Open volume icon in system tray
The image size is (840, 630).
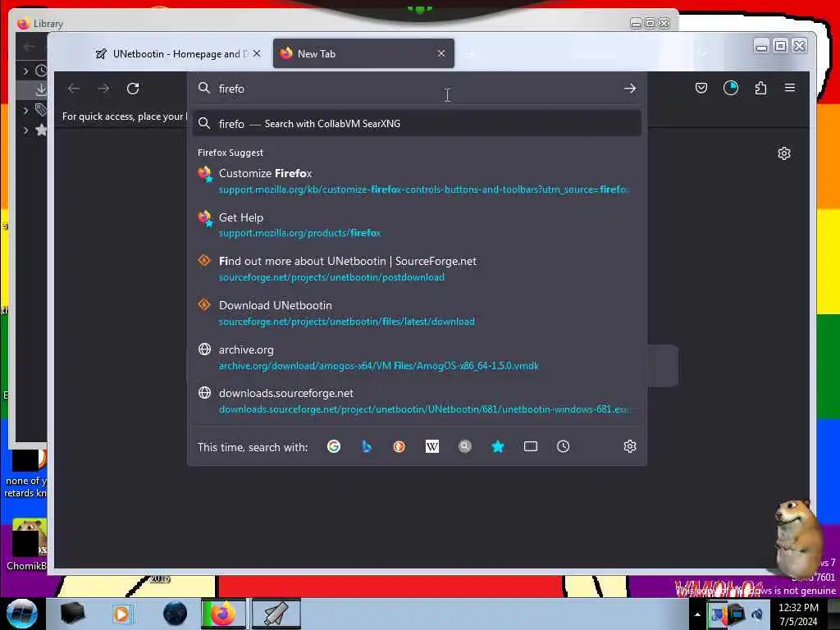[757, 614]
